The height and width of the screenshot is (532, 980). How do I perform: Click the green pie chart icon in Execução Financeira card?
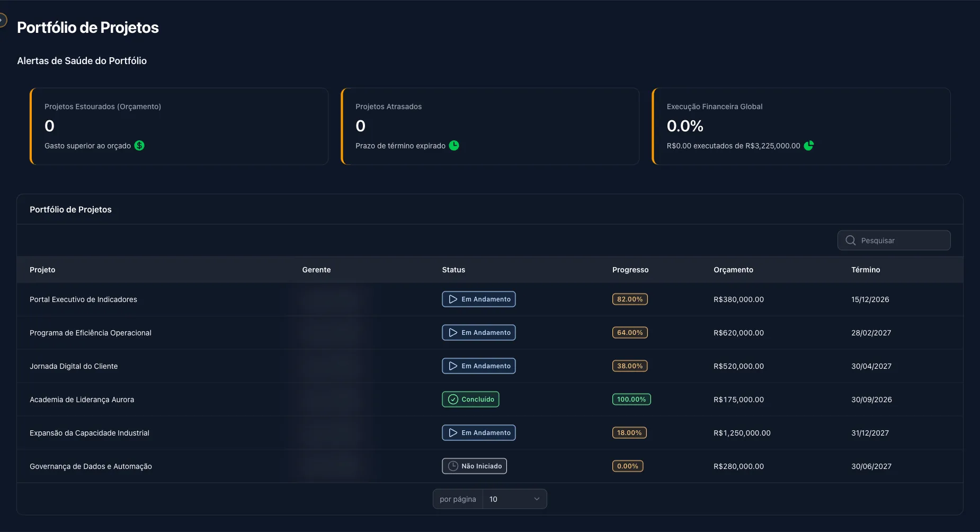pyautogui.click(x=809, y=145)
